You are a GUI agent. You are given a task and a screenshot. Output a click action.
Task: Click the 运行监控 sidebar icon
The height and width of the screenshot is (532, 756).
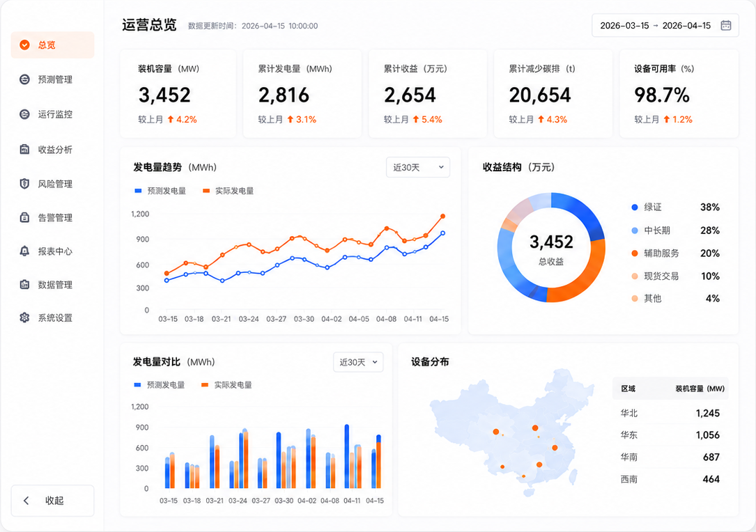click(x=24, y=114)
